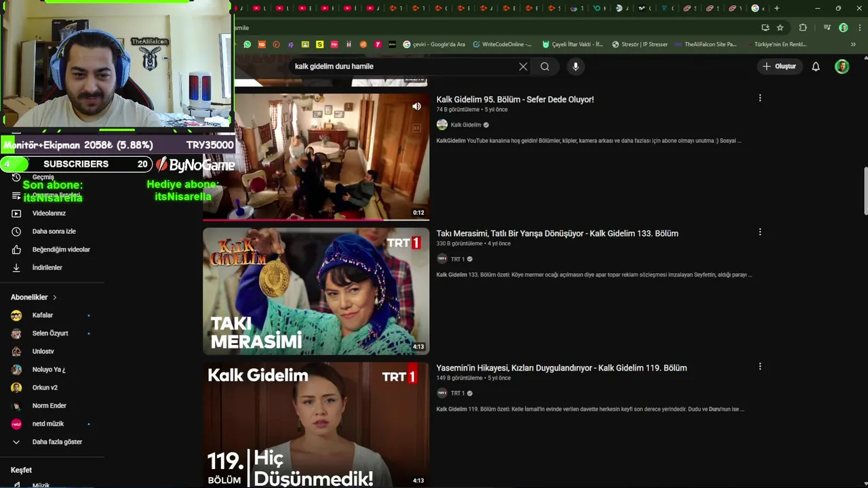The image size is (868, 488).
Task: Open options menu for Kalk Gidelim 95. Bölüm
Action: (760, 98)
